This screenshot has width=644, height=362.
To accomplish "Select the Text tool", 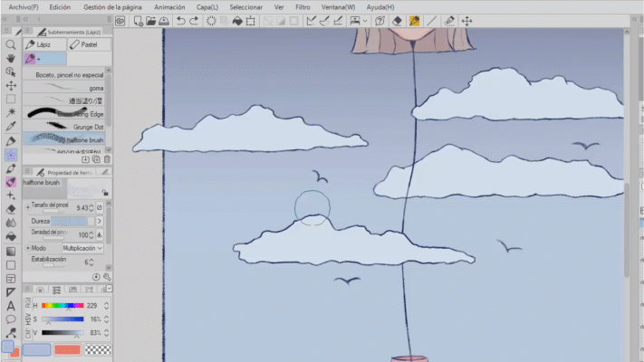I will pos(11,306).
